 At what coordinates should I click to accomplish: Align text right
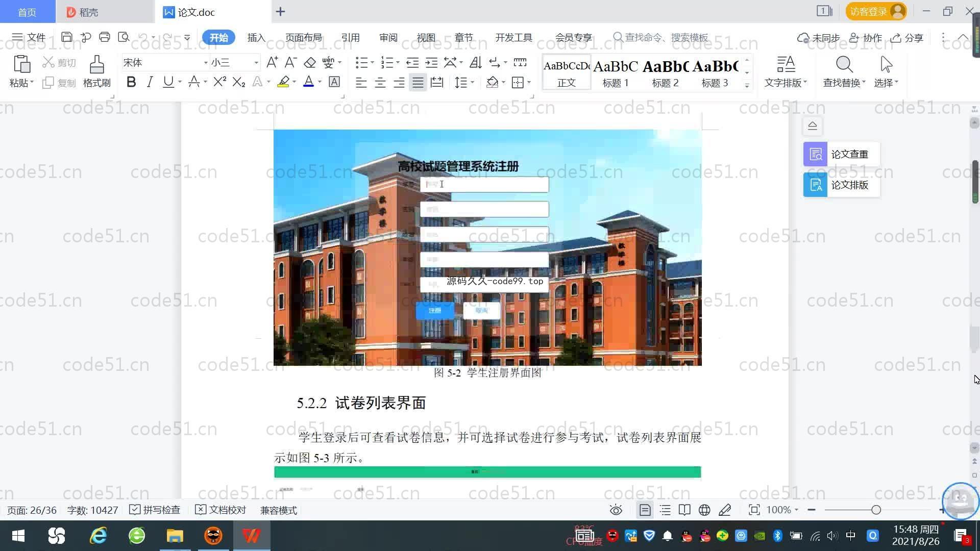pos(399,82)
